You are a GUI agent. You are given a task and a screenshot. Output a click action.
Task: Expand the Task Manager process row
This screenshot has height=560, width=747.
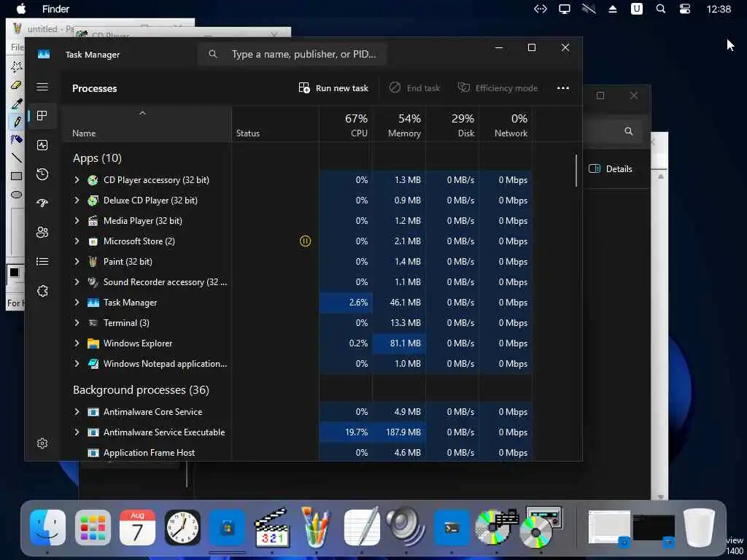coord(77,303)
